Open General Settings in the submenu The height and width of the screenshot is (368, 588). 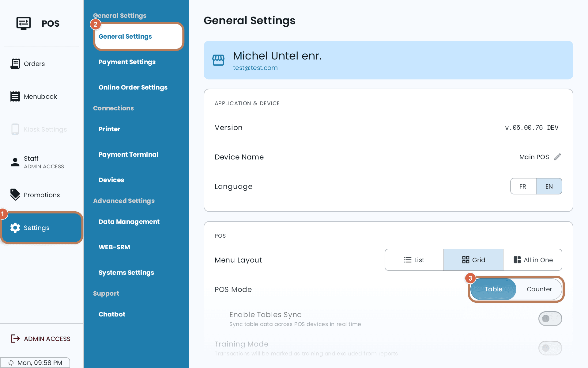click(x=138, y=36)
